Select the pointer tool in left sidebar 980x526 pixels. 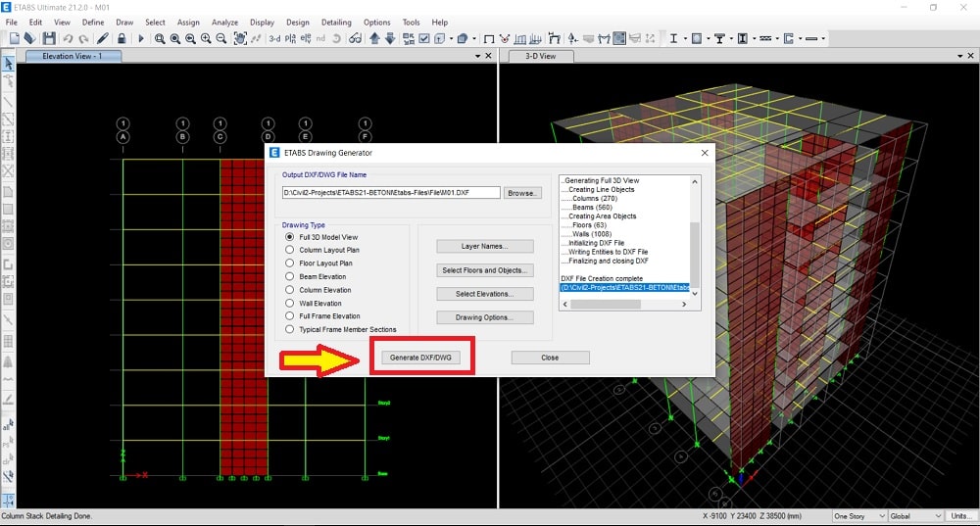pyautogui.click(x=9, y=65)
